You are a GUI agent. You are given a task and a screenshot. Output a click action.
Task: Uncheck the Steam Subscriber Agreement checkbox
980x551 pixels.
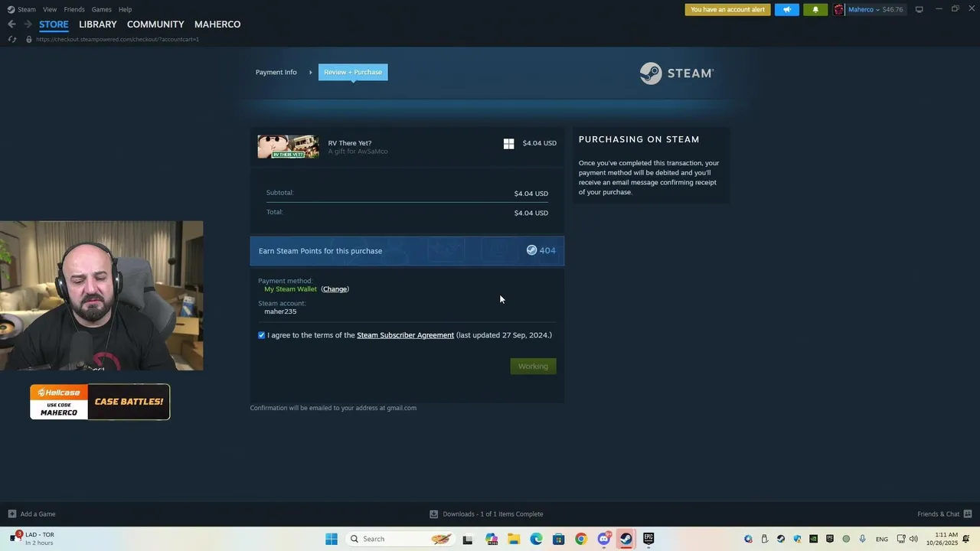coord(262,335)
